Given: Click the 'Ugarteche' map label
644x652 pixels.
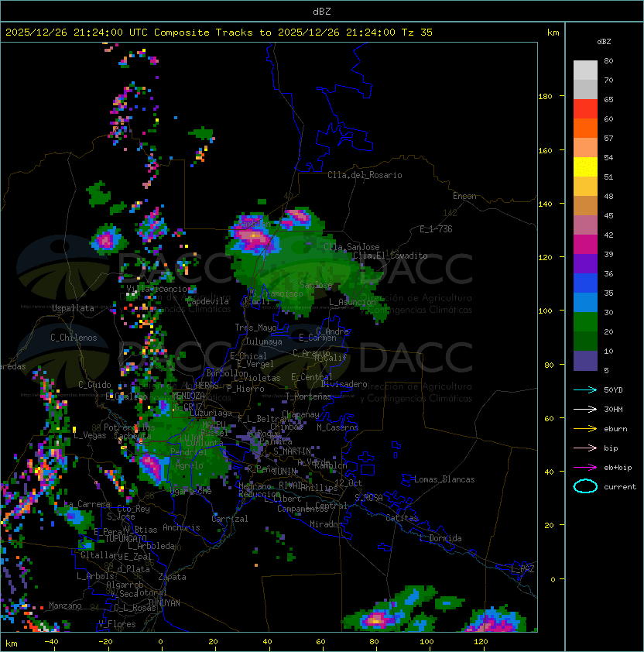Looking at the screenshot, I should [x=191, y=492].
